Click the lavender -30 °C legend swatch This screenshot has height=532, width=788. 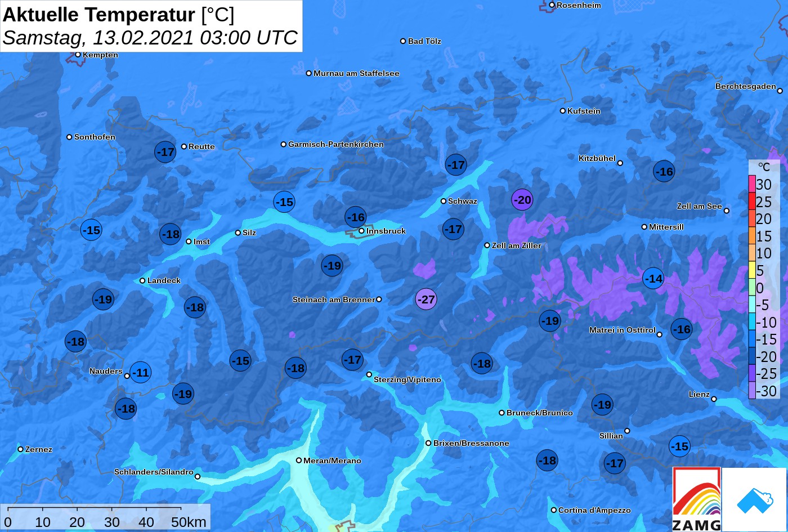pos(752,390)
